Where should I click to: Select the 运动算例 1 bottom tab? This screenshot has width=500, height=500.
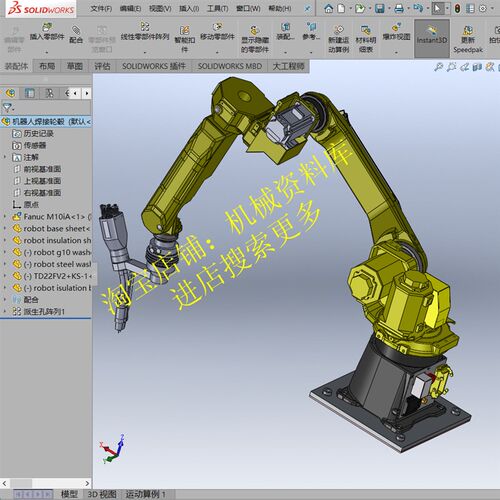[145, 494]
